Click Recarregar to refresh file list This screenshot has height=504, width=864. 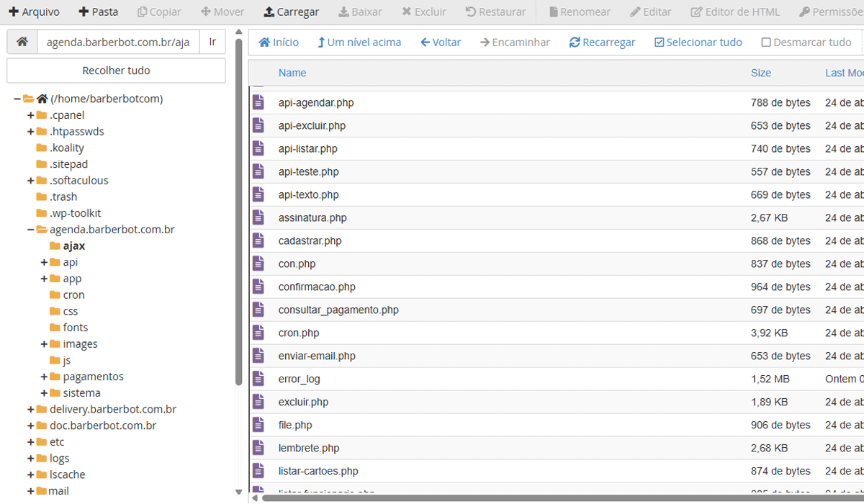click(602, 42)
